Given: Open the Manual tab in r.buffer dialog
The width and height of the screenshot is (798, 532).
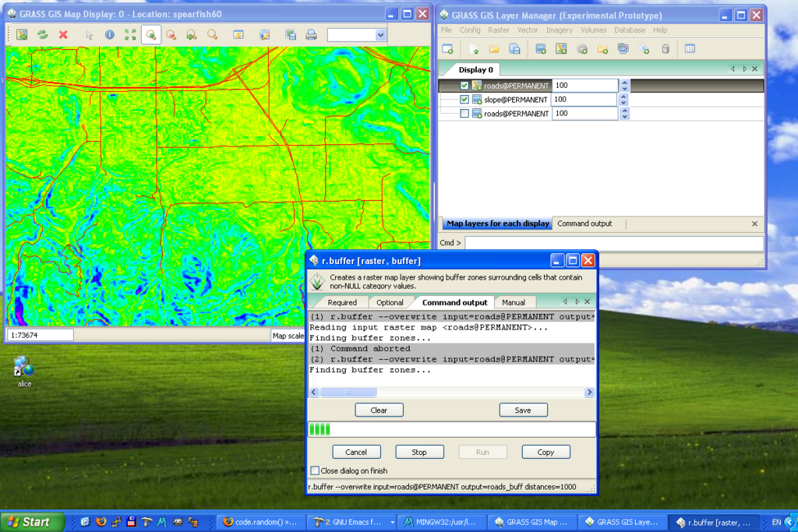Looking at the screenshot, I should (x=514, y=302).
